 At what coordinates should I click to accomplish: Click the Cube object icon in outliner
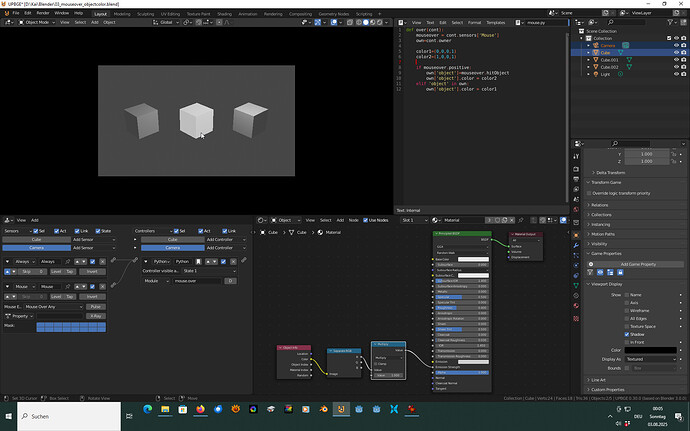[x=596, y=52]
